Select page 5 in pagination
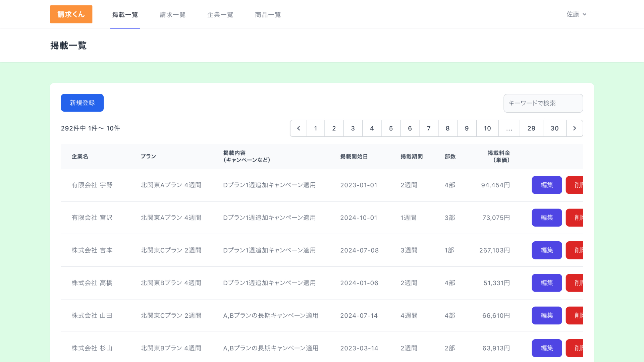Viewport: 644px width, 362px height. point(391,128)
